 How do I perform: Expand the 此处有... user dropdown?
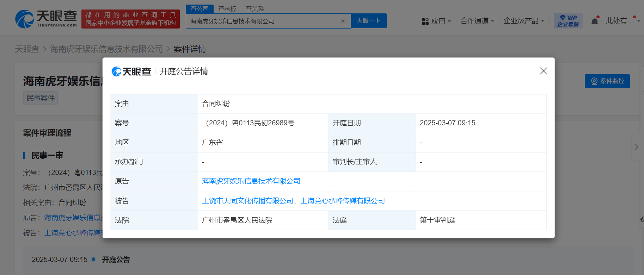click(x=639, y=21)
